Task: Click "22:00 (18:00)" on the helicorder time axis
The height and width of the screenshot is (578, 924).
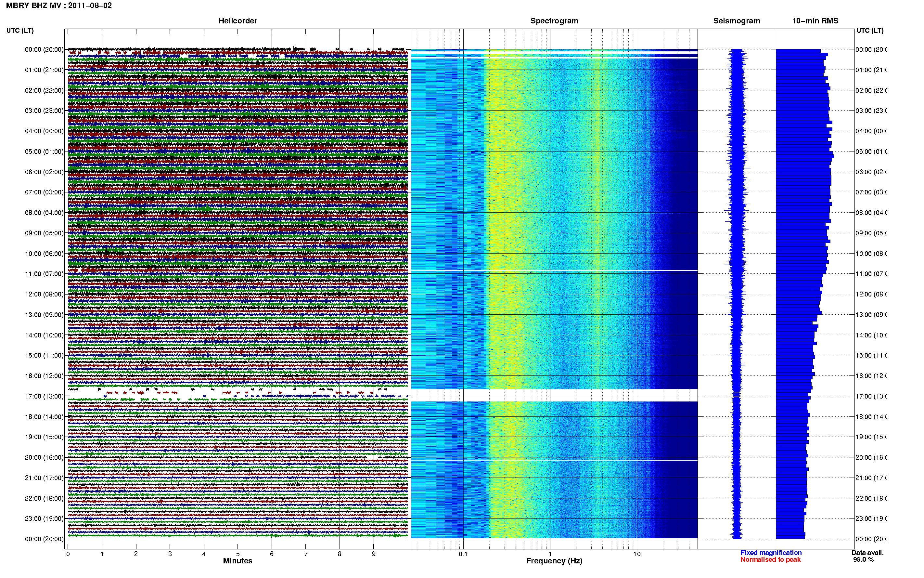Action: (x=44, y=498)
